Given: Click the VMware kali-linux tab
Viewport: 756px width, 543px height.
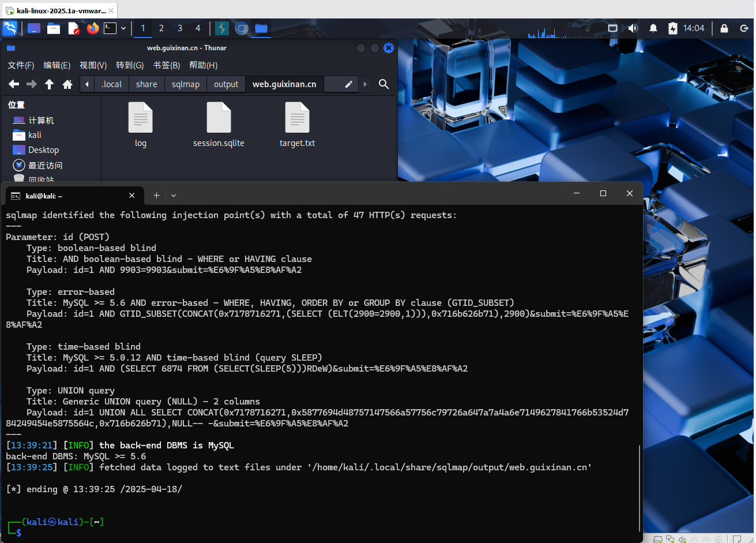Looking at the screenshot, I should 61,10.
